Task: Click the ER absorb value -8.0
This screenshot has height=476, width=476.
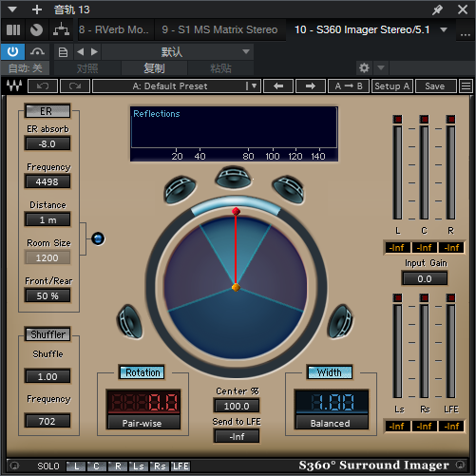Action: click(48, 143)
